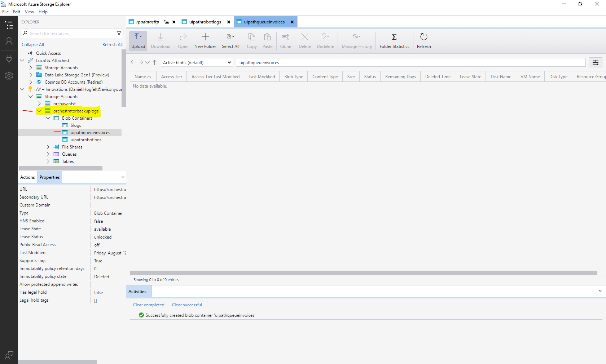
Task: Open the Settings gear in sidebar
Action: coord(9,76)
